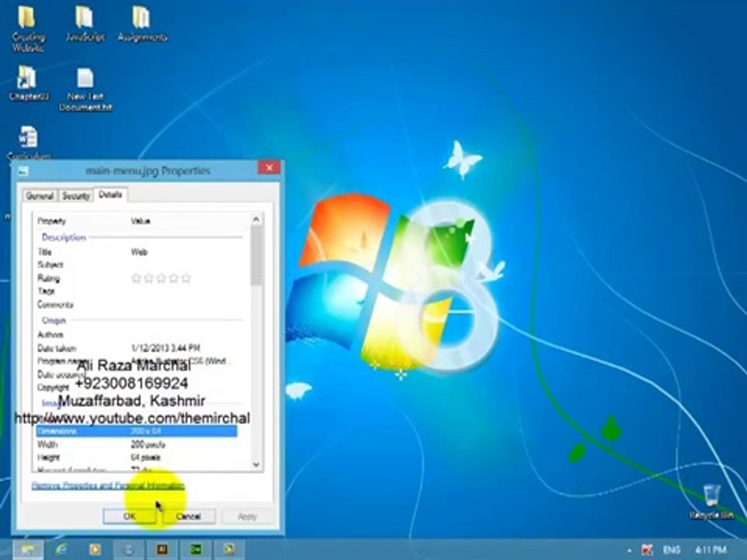The image size is (747, 560).
Task: Open Adobe Dreamweaver from the taskbar
Action: pyautogui.click(x=195, y=550)
